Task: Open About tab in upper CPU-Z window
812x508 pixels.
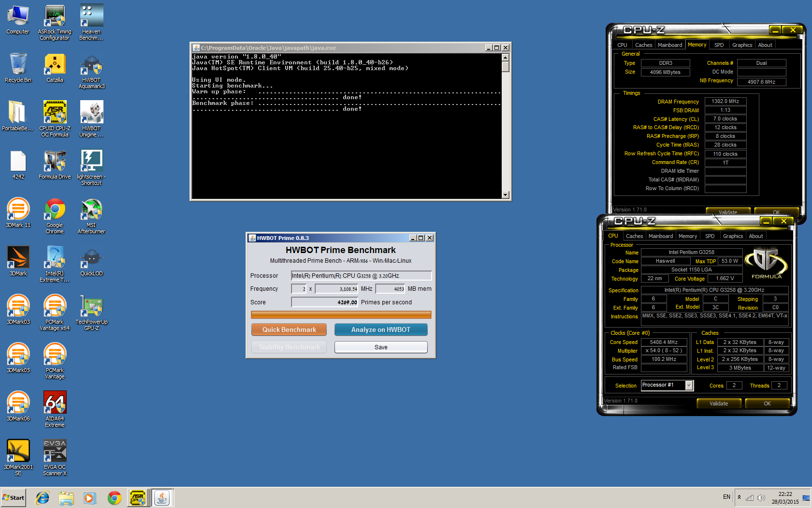Action: (x=765, y=45)
